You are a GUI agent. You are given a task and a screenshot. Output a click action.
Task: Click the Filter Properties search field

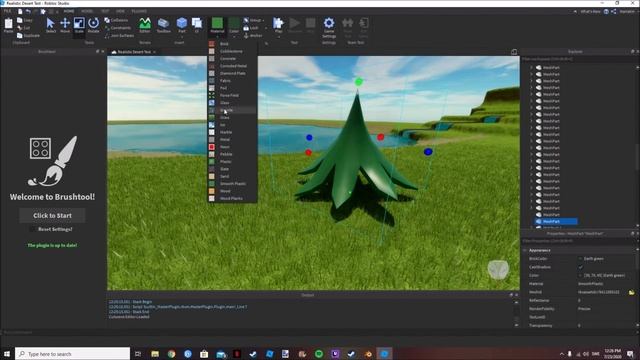pos(579,241)
